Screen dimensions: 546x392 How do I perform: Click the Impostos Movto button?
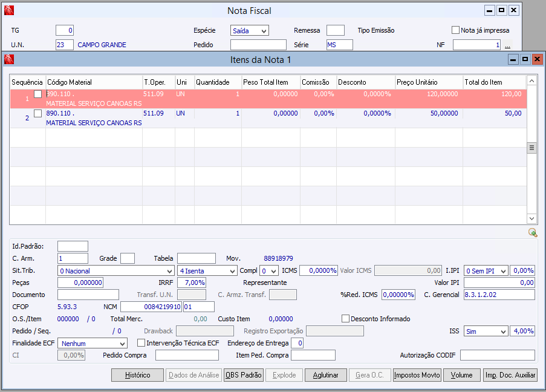tap(417, 375)
